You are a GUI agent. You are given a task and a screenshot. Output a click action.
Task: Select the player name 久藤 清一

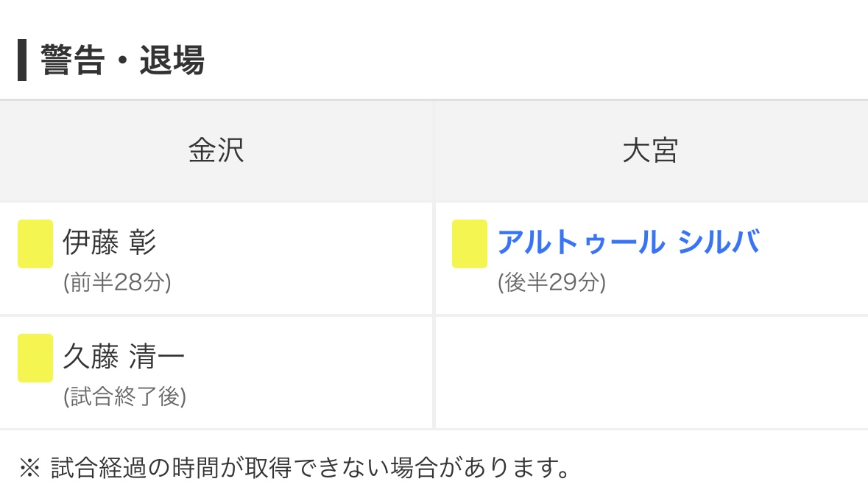click(124, 356)
